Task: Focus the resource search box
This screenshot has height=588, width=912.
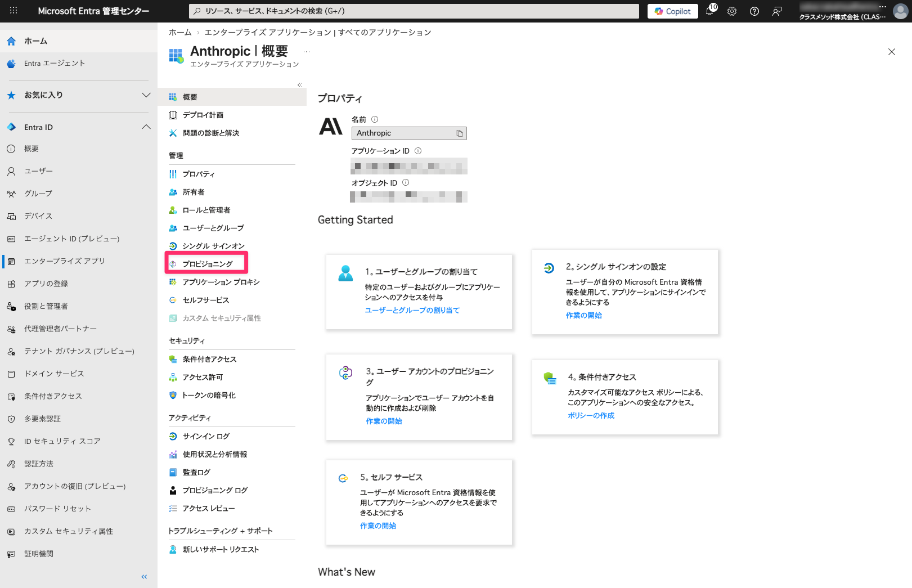Action: (x=414, y=11)
